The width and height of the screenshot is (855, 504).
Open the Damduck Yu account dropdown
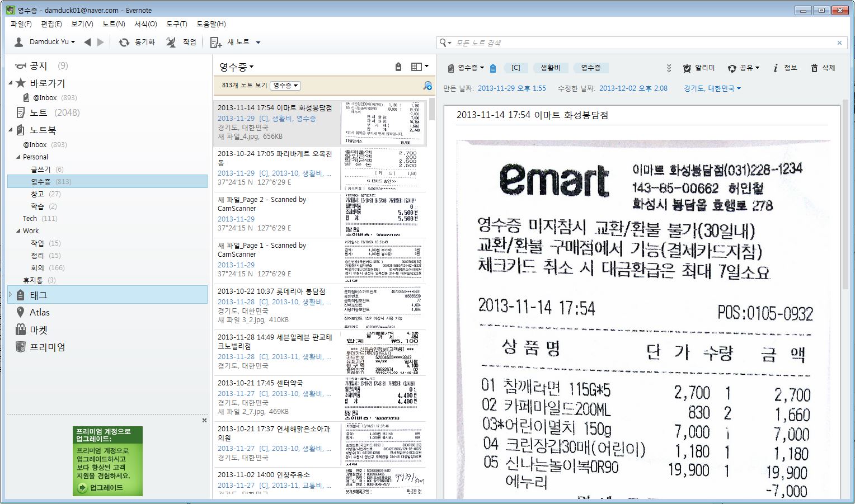[x=44, y=42]
